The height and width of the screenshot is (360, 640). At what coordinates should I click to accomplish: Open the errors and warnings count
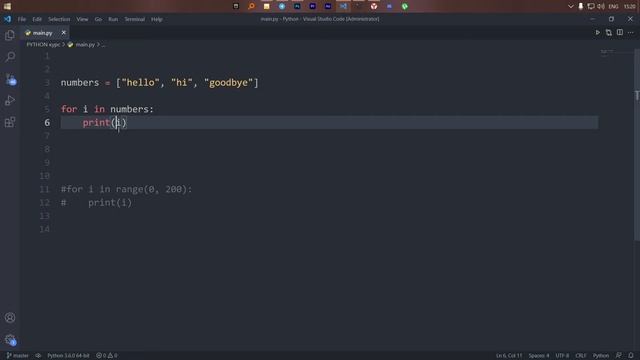click(107, 356)
